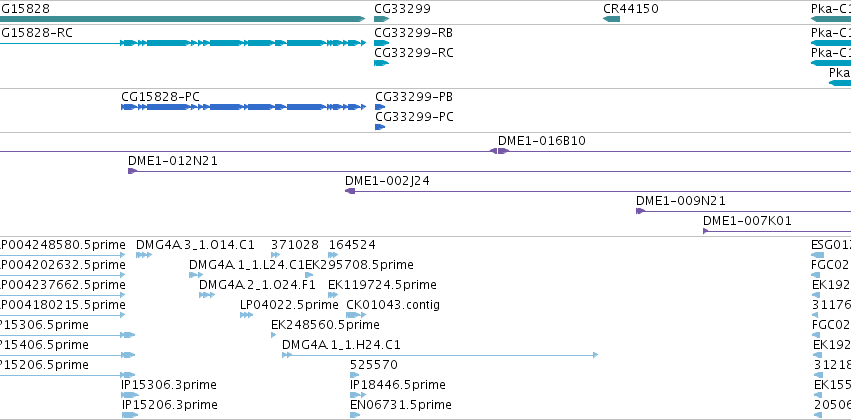Select the IP15306.3prime light blue feature
This screenshot has height=420, width=851.
point(130,395)
